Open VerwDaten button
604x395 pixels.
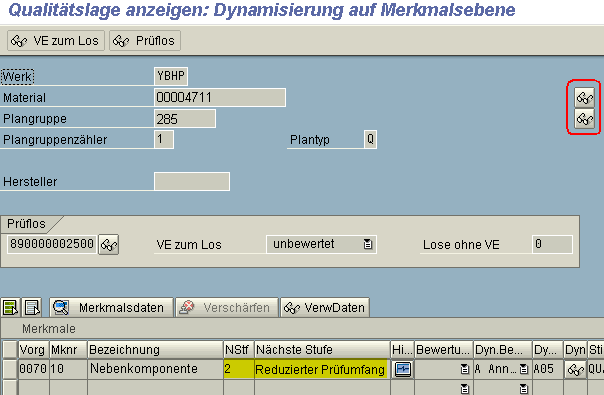(325, 308)
